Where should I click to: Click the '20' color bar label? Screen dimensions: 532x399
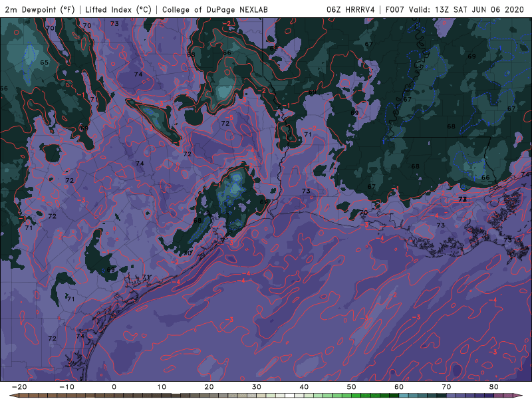(x=209, y=387)
